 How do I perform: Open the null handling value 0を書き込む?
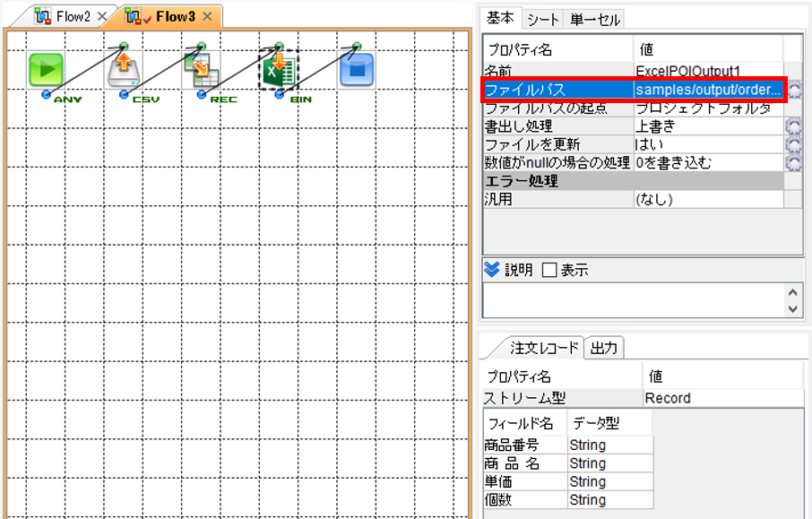[708, 162]
